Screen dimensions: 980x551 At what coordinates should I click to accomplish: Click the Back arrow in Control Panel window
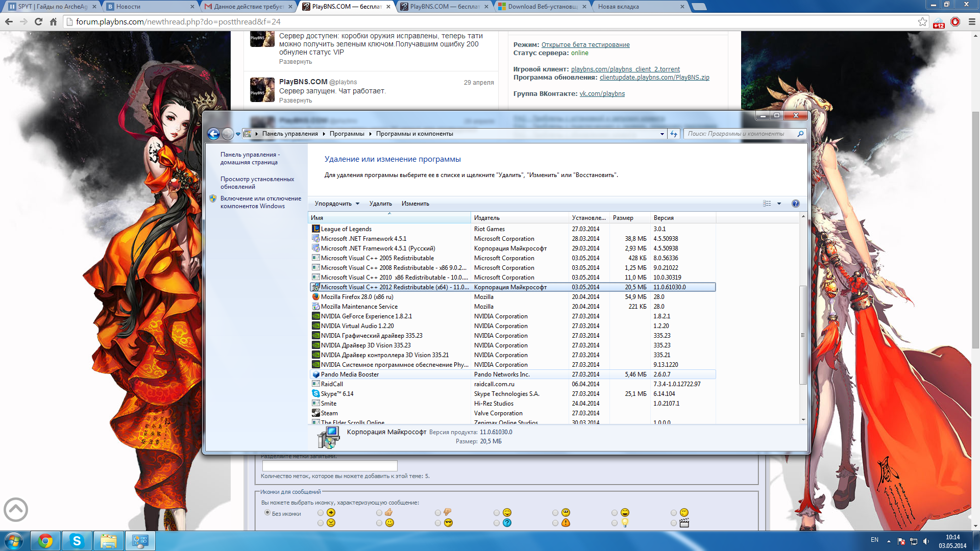(x=213, y=134)
